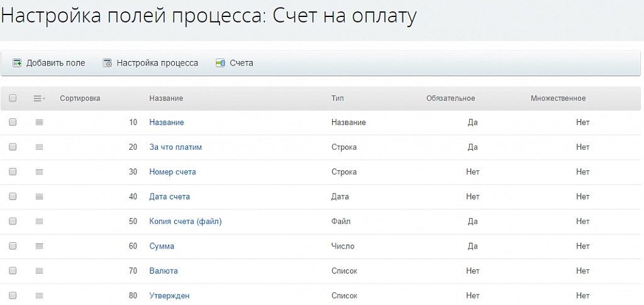Click type cell Число in Сумма row
644x305 pixels.
(343, 246)
